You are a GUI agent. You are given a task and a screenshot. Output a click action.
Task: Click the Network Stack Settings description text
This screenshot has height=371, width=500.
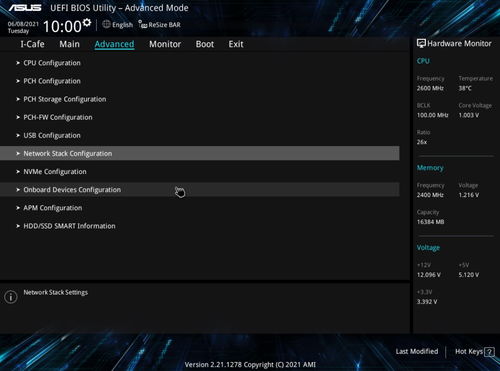56,292
